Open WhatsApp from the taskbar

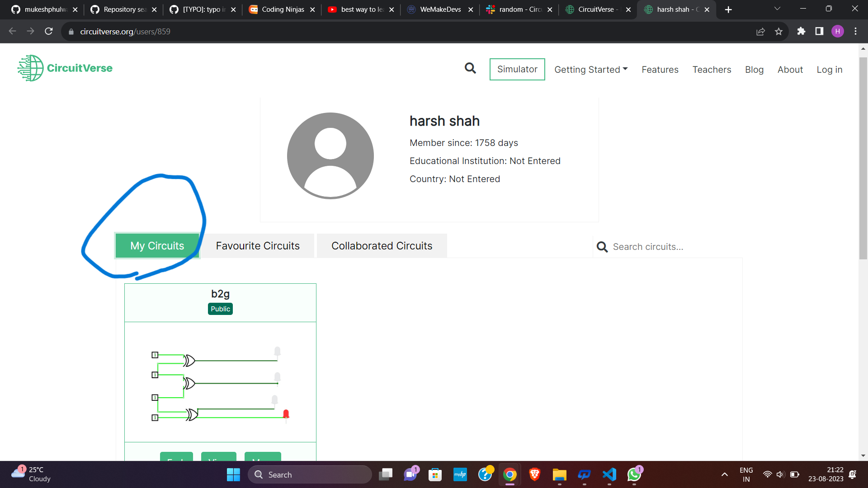[634, 474]
